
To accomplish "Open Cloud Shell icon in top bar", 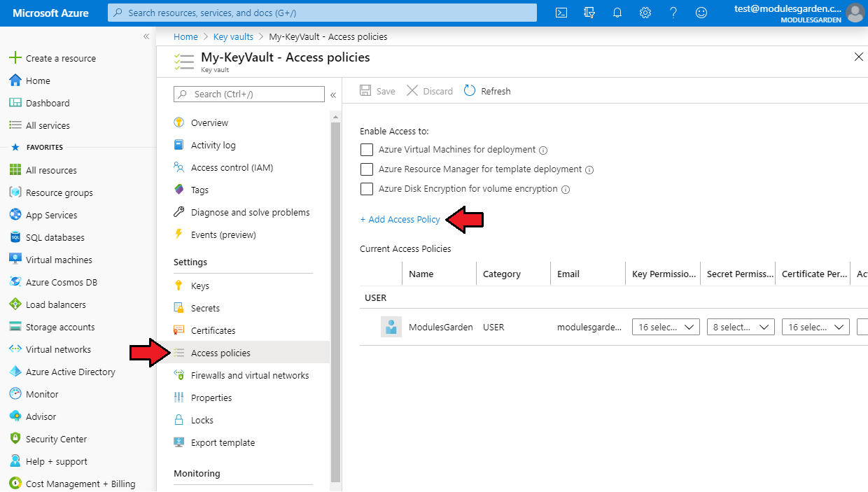I will click(x=561, y=13).
